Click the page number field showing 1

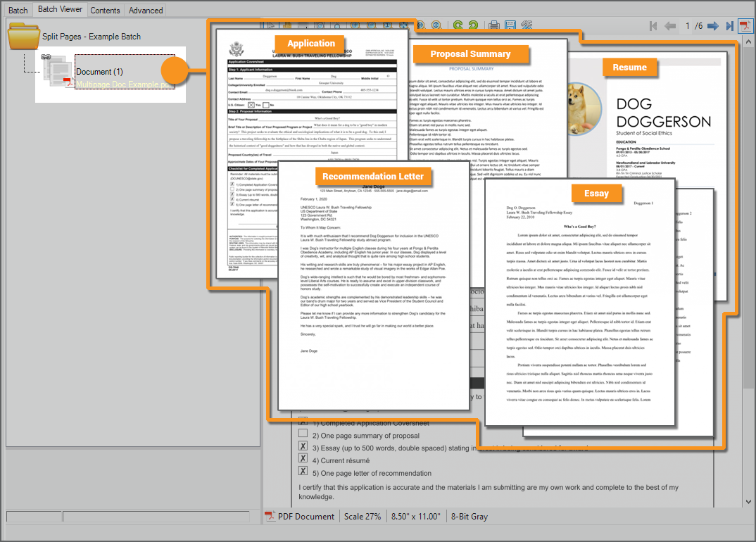[688, 26]
